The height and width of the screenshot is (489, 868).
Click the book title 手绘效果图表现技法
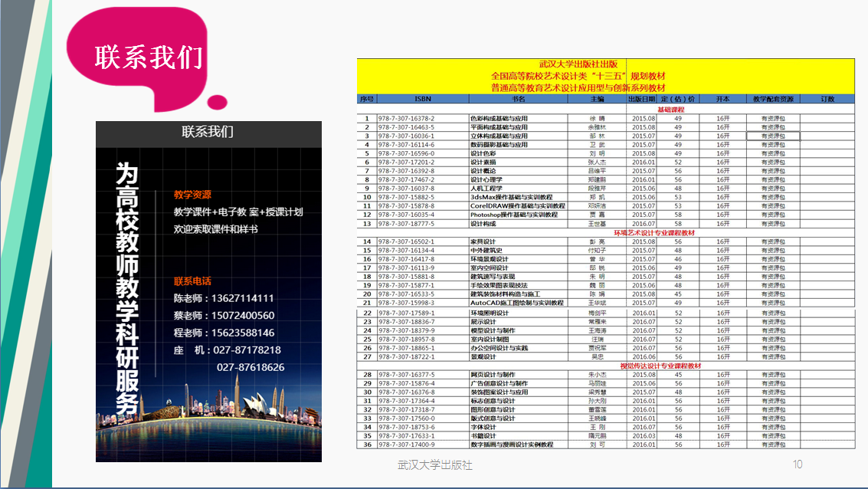tap(499, 286)
